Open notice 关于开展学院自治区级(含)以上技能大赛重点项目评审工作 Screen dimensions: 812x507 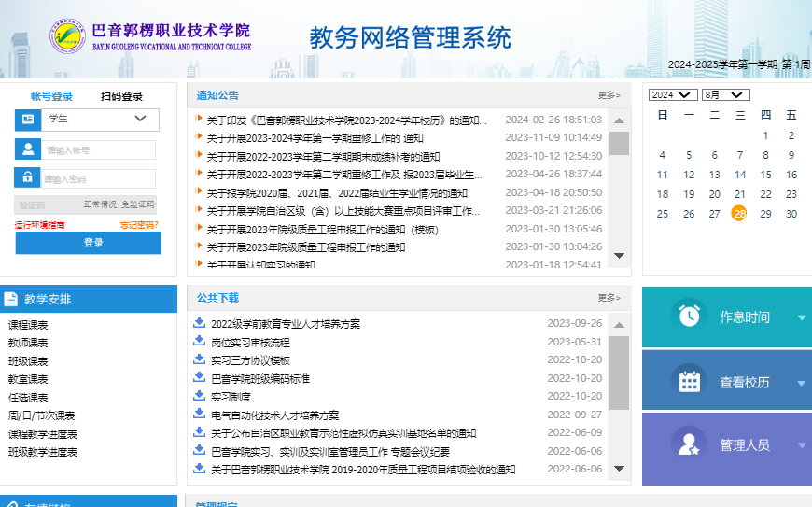[x=343, y=211]
